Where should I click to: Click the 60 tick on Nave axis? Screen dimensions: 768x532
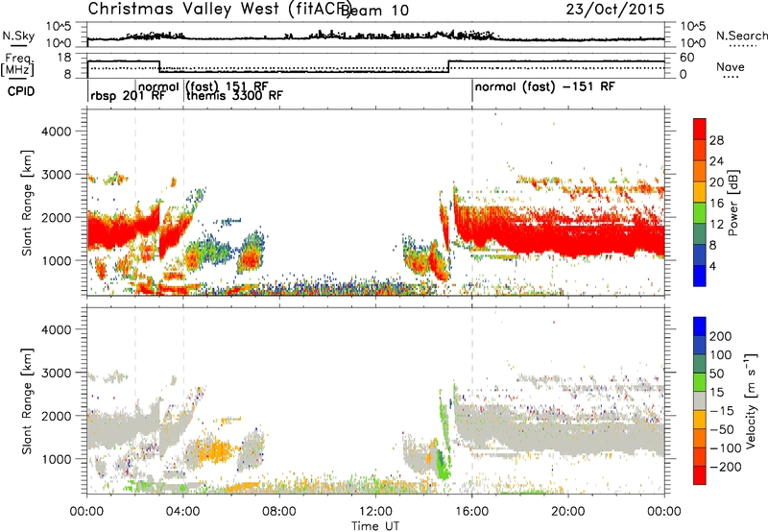(x=687, y=58)
